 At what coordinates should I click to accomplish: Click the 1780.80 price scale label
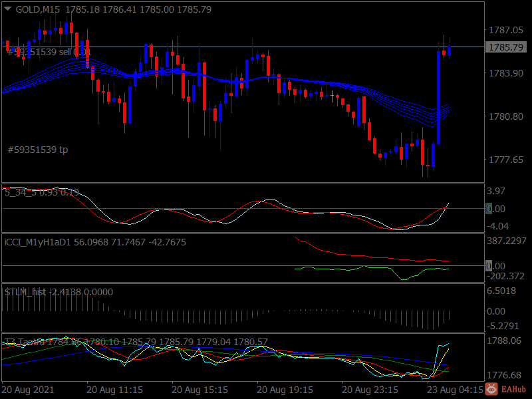506,116
